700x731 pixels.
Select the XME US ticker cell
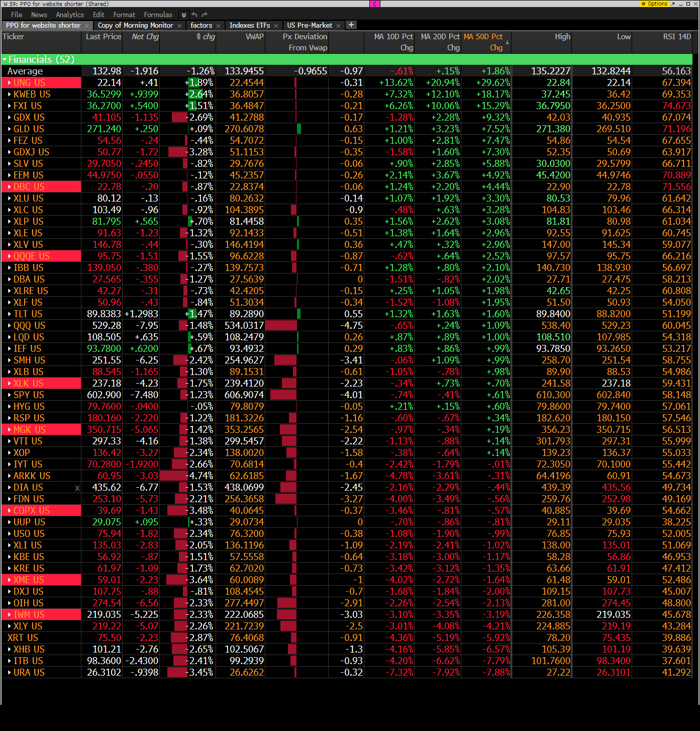pyautogui.click(x=41, y=580)
